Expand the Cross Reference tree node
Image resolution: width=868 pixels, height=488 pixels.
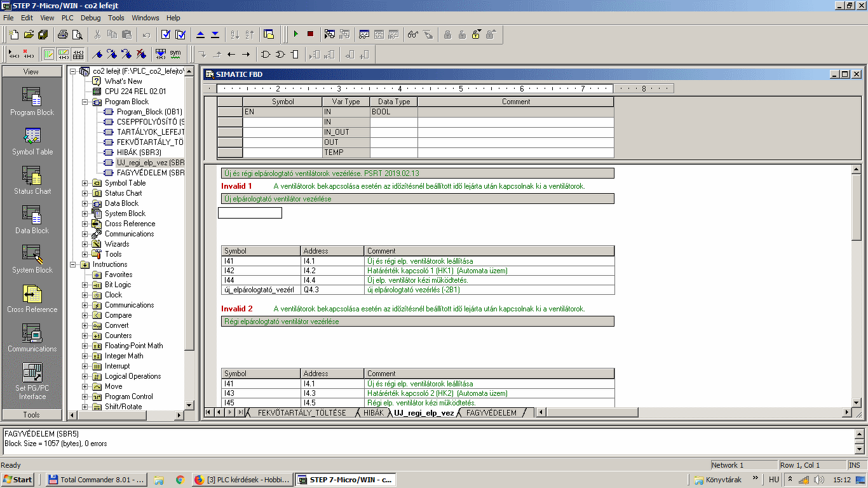[x=85, y=224]
